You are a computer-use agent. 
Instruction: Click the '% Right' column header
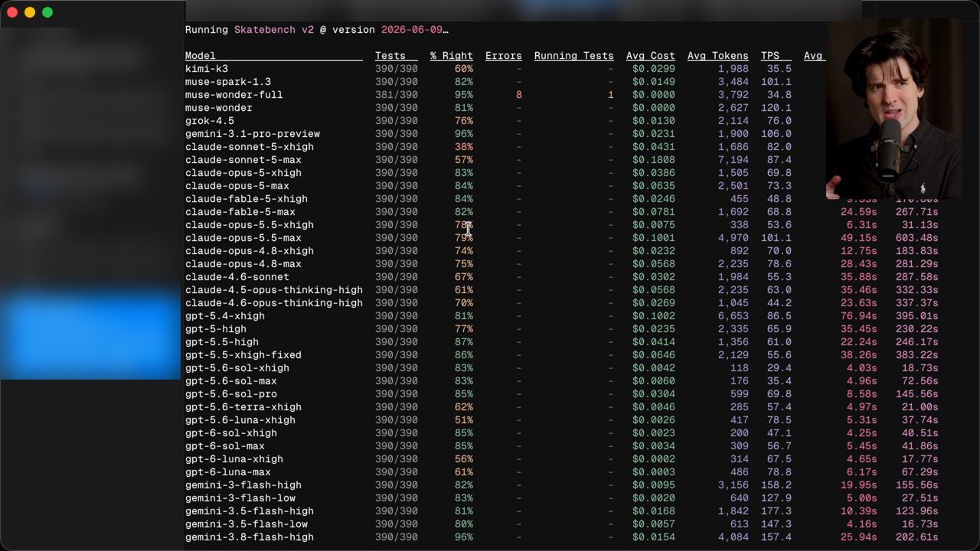[452, 56]
